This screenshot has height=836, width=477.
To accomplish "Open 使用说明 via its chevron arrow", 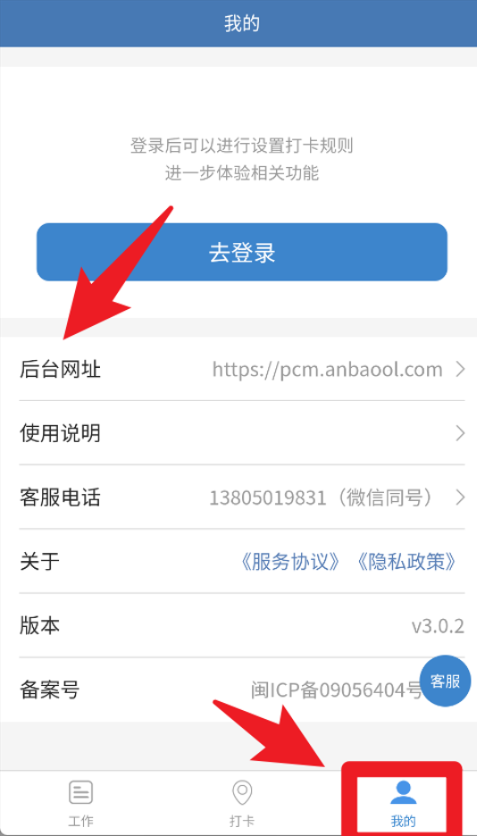I will click(x=460, y=433).
